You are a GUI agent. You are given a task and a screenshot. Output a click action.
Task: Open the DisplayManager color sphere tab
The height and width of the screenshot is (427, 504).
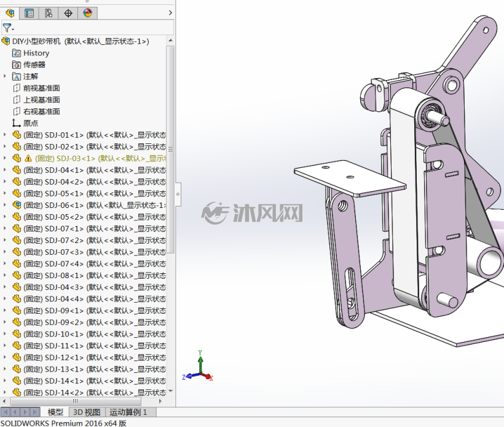[87, 13]
